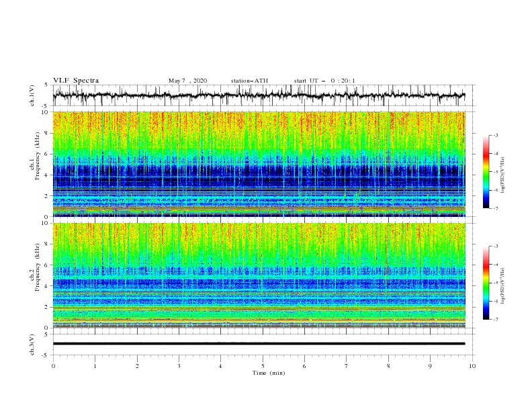Click the 'Time (min)' x-axis label
The image size is (532, 411).
(269, 373)
